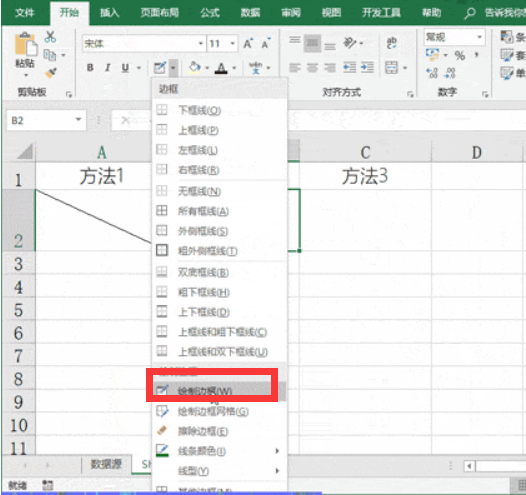Click the phonetic guide (wén) icon
Image resolution: width=526 pixels, height=495 pixels.
(x=256, y=68)
